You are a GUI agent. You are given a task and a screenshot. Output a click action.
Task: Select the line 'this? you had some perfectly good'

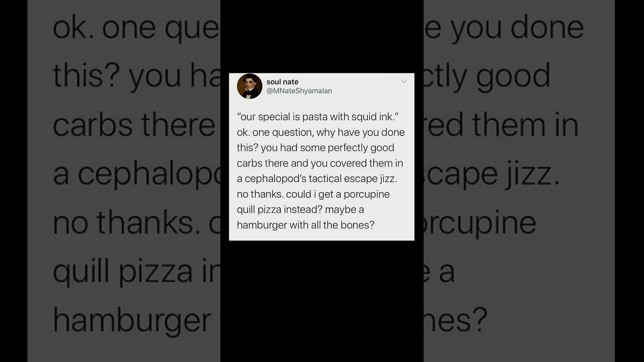pyautogui.click(x=315, y=148)
